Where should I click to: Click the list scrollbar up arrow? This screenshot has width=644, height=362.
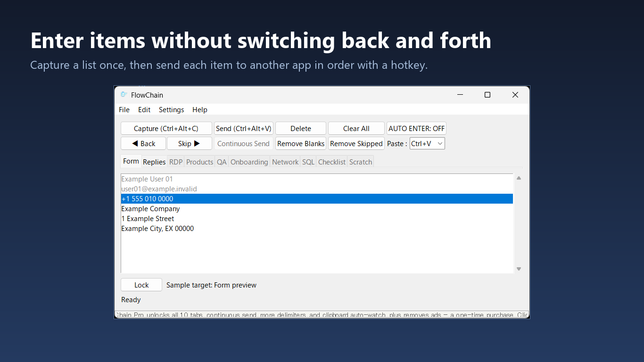click(x=519, y=178)
